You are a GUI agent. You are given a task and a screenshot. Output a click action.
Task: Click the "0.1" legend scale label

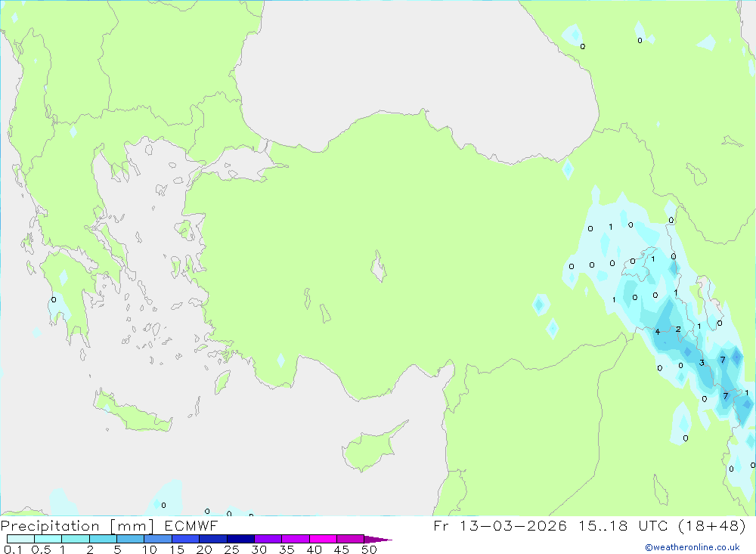(x=13, y=549)
